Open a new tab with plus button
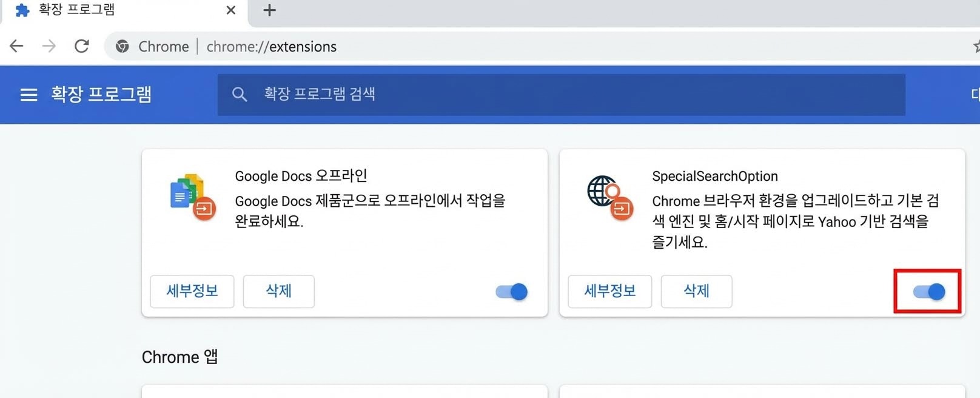Viewport: 980px width, 398px height. pyautogui.click(x=270, y=10)
